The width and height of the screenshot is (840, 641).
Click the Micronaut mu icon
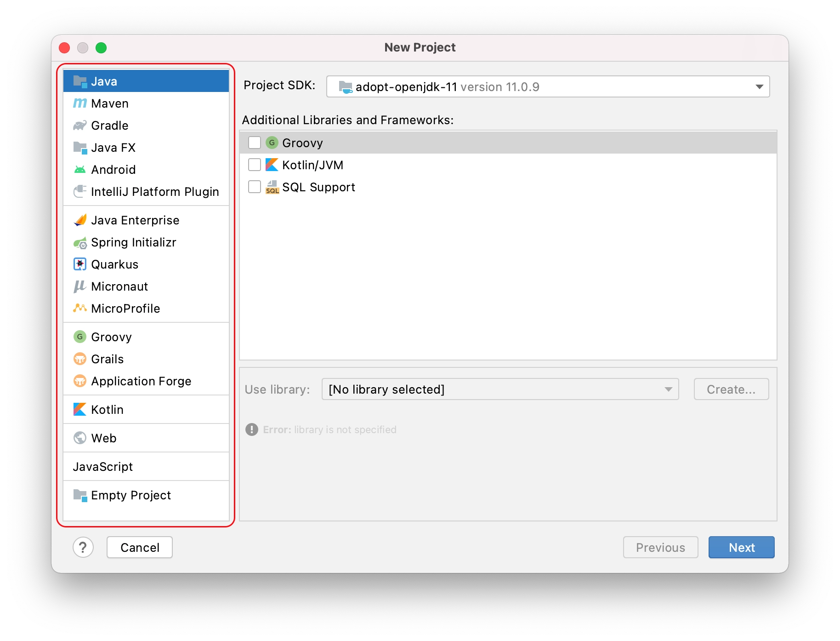[80, 286]
